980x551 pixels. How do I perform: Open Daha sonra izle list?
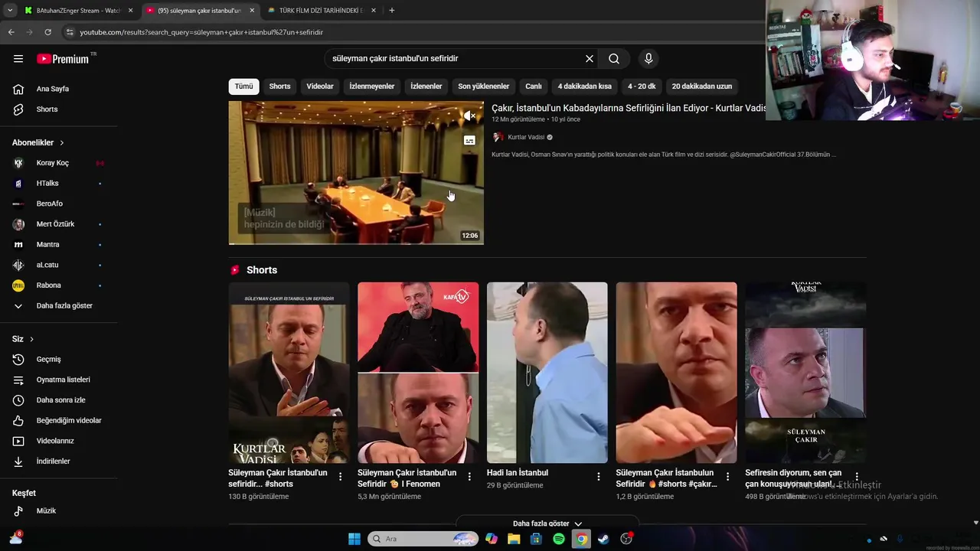coord(60,400)
